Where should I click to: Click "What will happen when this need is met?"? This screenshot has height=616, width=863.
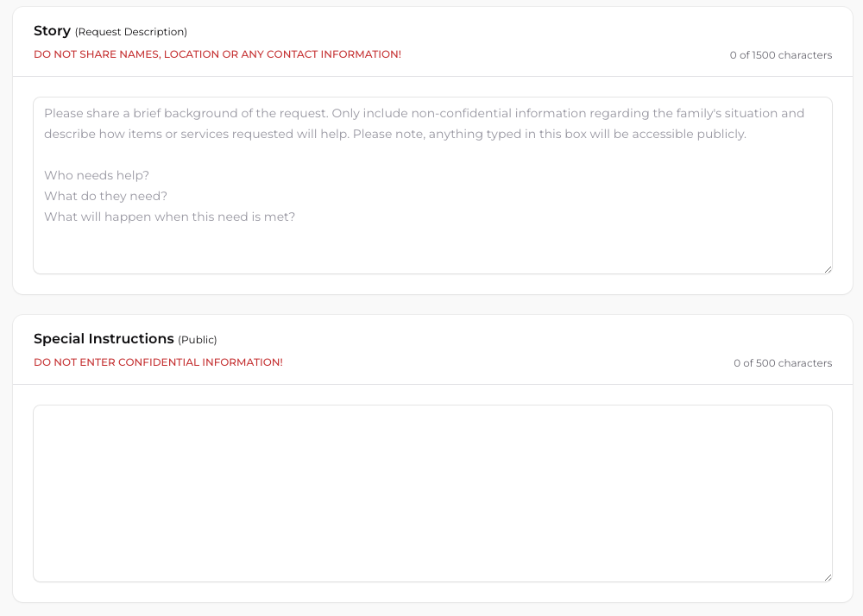coord(169,217)
